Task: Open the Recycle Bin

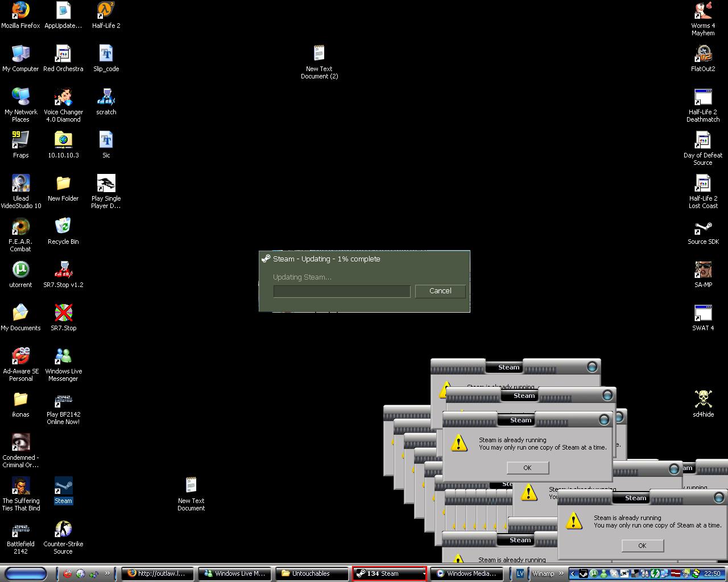Action: pyautogui.click(x=63, y=227)
